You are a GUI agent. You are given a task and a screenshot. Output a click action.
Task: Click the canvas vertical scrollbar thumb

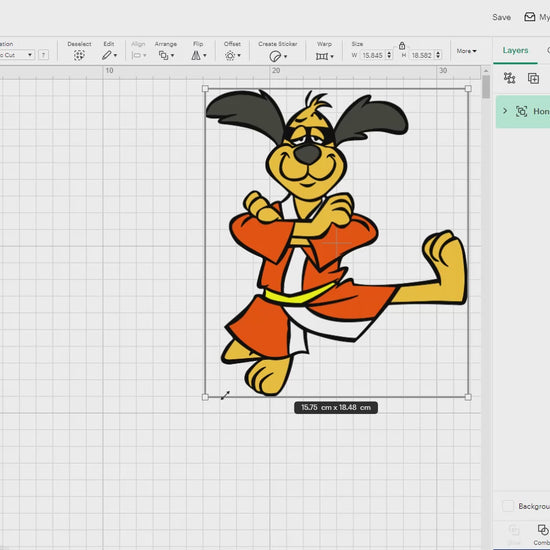coord(486,87)
